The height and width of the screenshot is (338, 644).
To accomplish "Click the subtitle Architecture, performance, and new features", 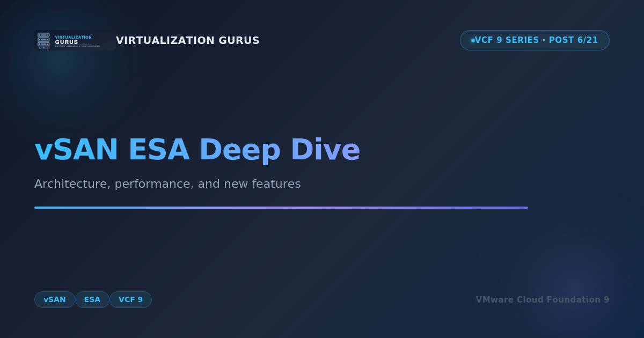I will point(167,184).
